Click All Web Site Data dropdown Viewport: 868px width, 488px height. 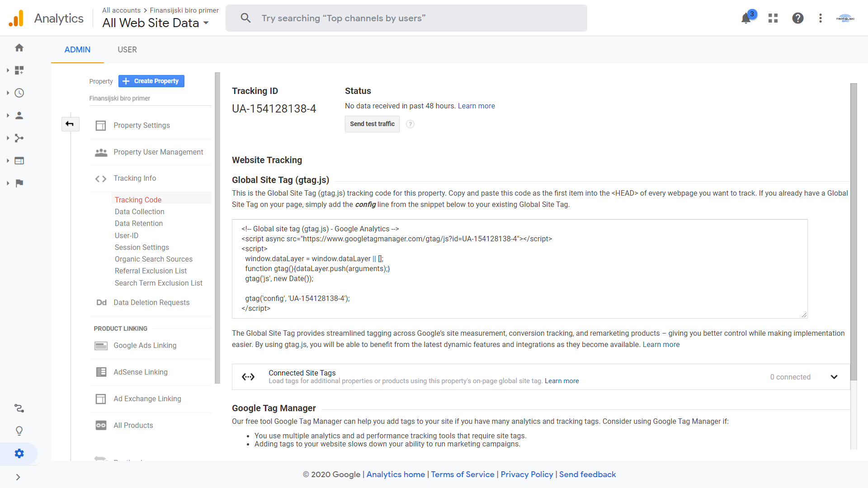click(156, 22)
